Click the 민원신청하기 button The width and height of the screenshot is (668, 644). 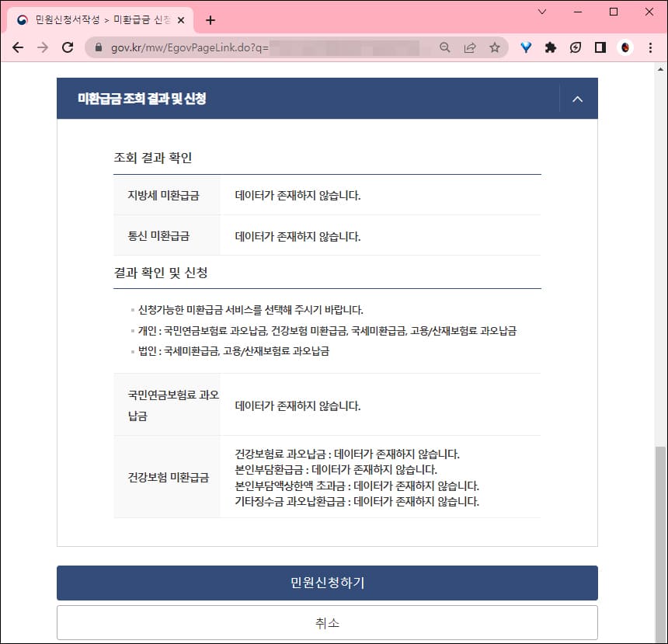[326, 583]
